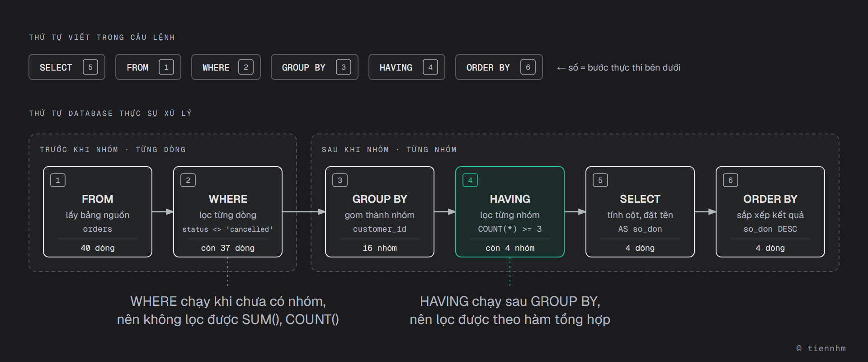This screenshot has width=868, height=362.
Task: Choose the WHERE chip numbered 2
Action: tap(226, 67)
